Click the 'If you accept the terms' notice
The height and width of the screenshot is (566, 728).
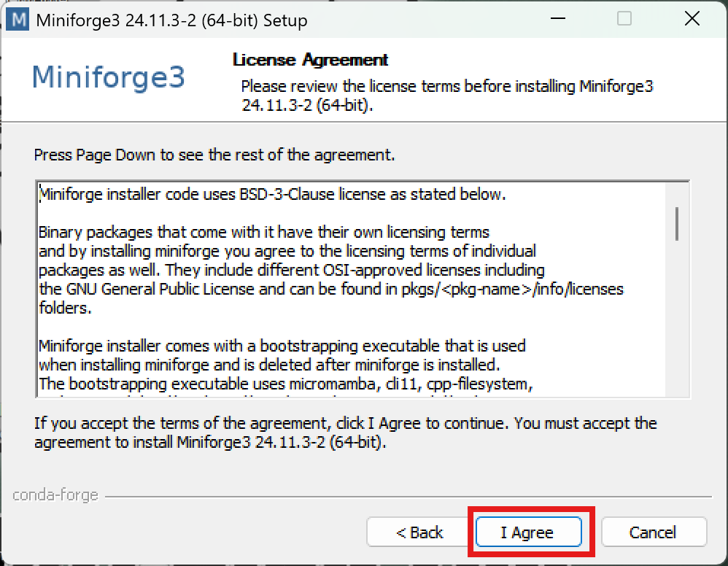pyautogui.click(x=345, y=433)
